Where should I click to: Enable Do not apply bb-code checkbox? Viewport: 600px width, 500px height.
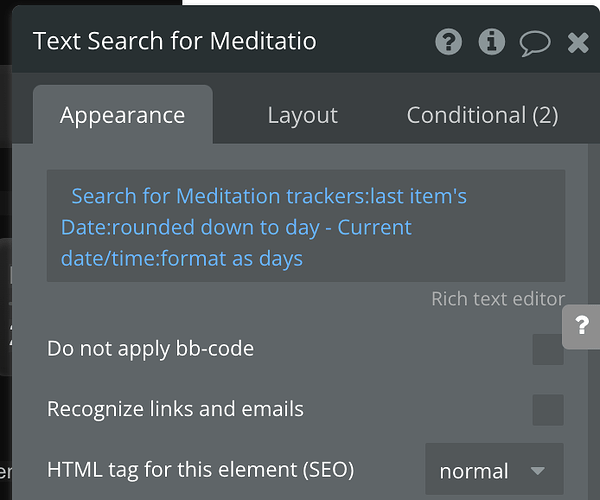point(547,350)
